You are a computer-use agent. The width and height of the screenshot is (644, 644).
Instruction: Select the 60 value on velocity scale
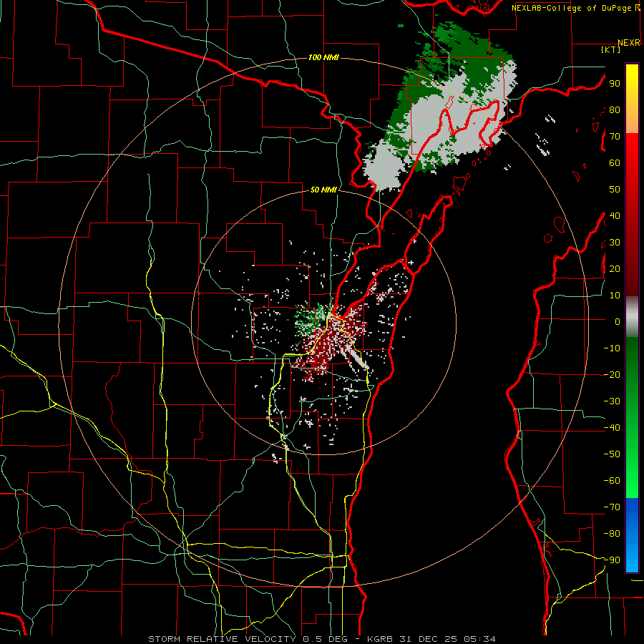(x=615, y=163)
